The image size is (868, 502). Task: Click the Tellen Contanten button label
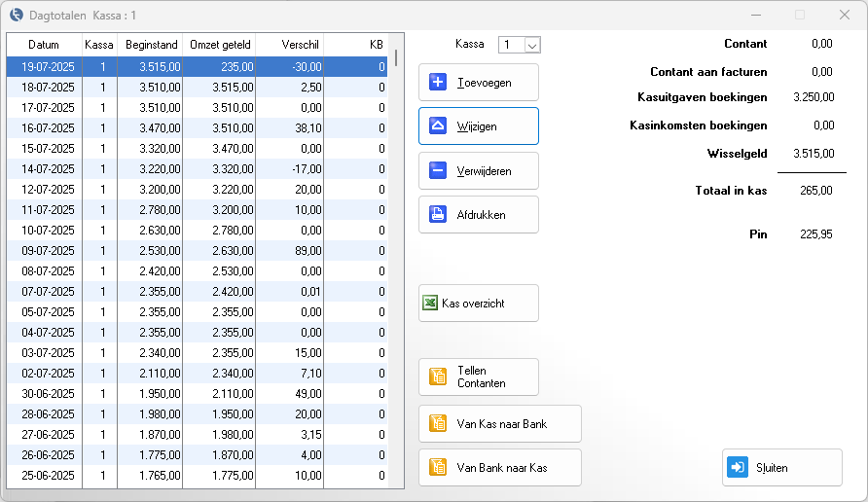[x=481, y=376]
